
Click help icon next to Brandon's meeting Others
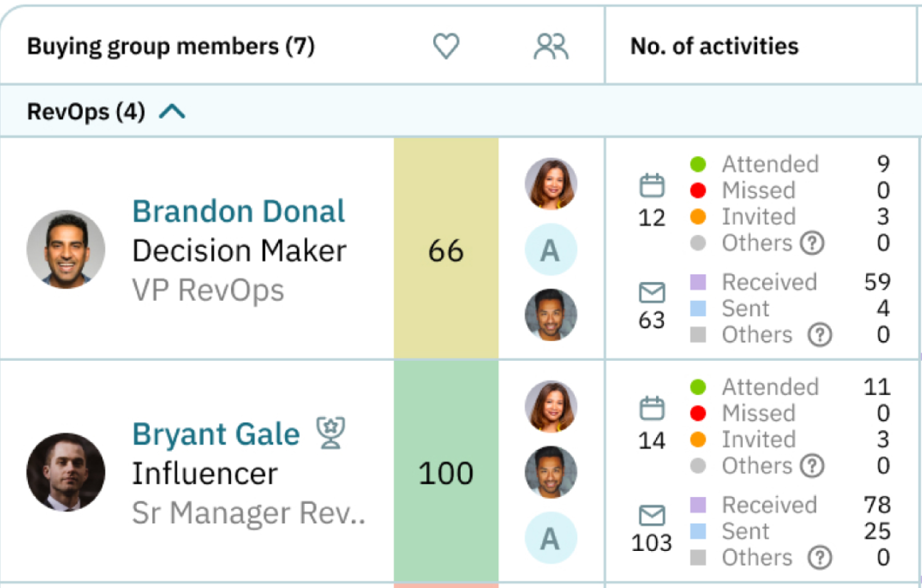pyautogui.click(x=812, y=243)
